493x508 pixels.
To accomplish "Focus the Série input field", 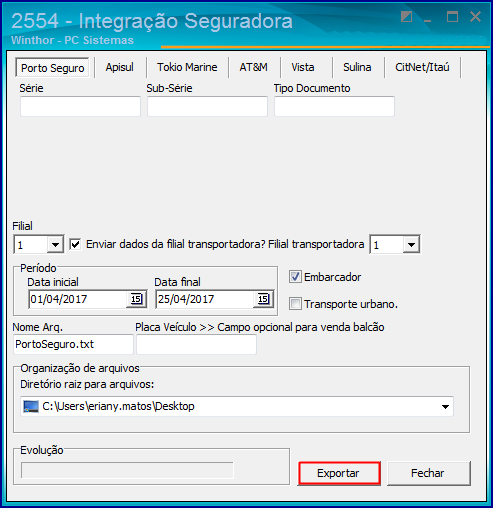I will [80, 106].
